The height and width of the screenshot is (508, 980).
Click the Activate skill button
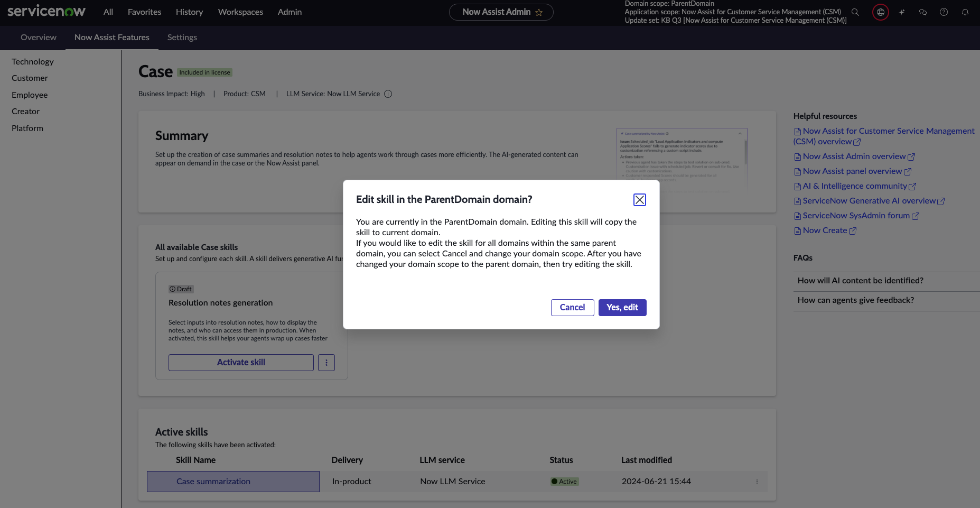click(x=241, y=363)
